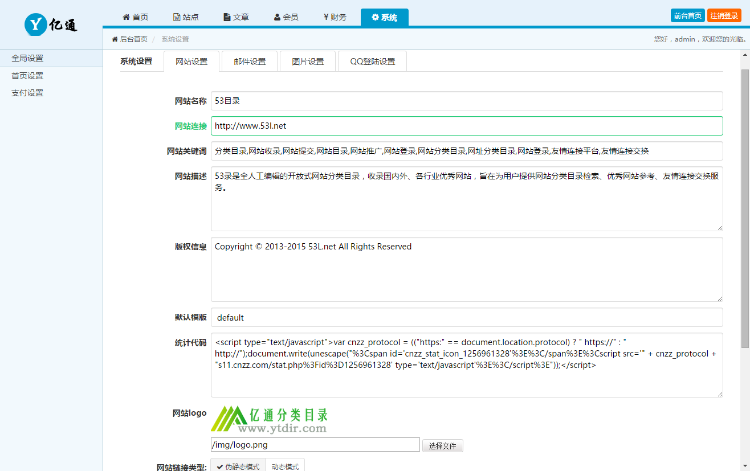Image resolution: width=750 pixels, height=471 pixels.
Task: Click the orange 注销登录 logout button
Action: (x=724, y=16)
